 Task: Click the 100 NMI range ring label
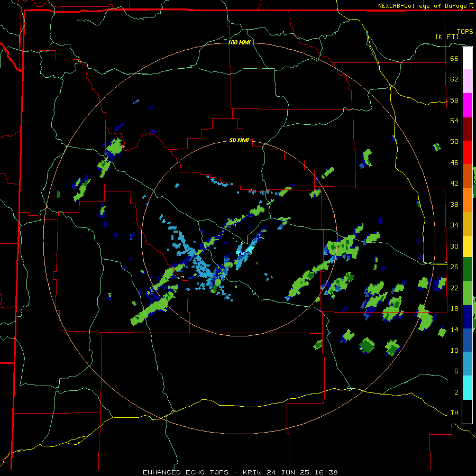click(239, 42)
